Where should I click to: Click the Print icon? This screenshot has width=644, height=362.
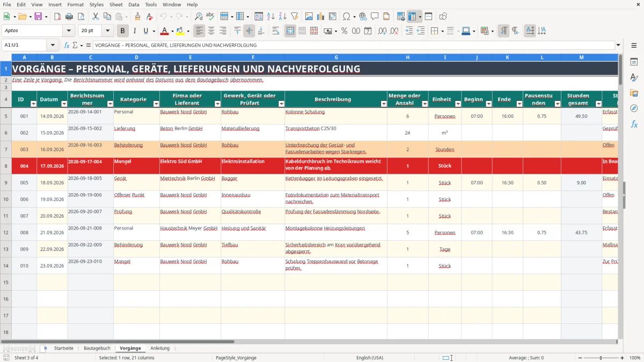coord(69,17)
